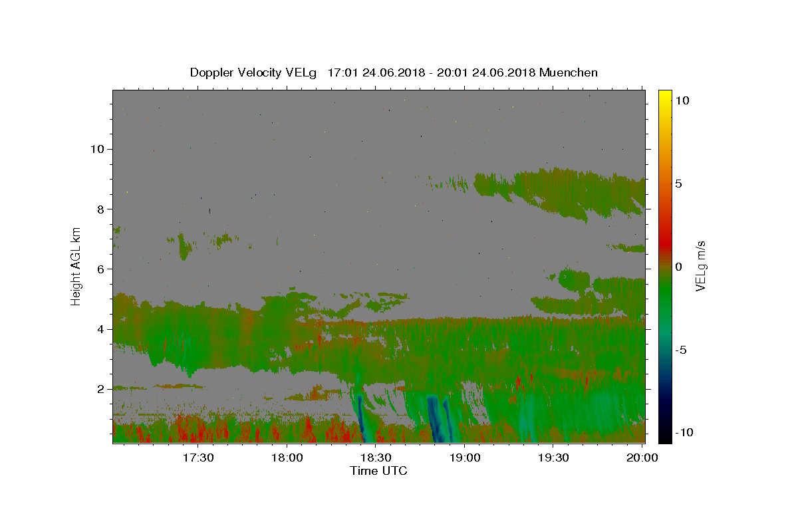Click the 17:30 time tick label
Screen dimensions: 798x532
click(198, 458)
